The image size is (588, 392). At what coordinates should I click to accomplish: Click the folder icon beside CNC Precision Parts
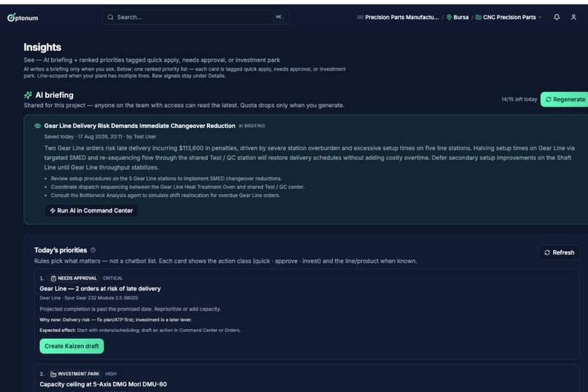pos(479,18)
